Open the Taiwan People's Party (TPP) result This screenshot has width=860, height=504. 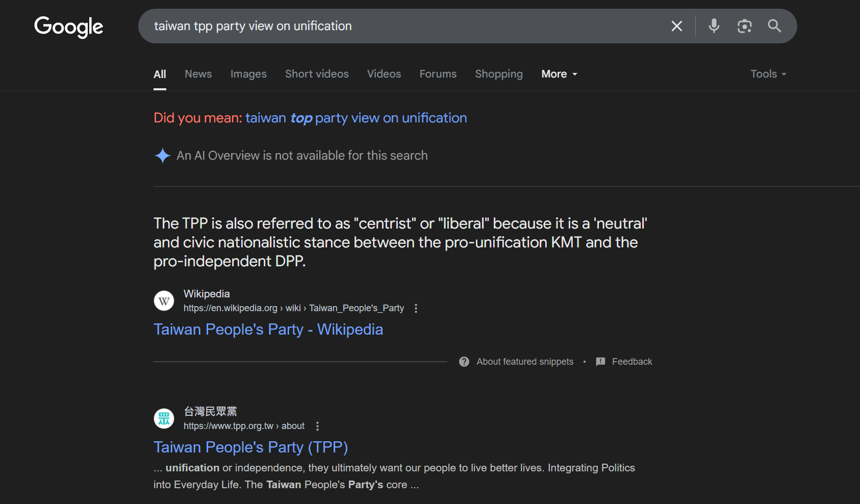[250, 447]
